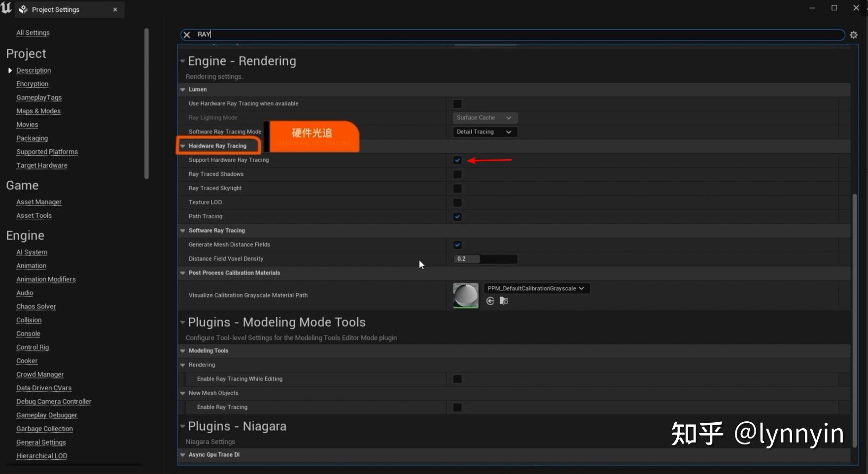Toggle Generate Mesh Distance Fields checkbox
The image size is (868, 474).
click(457, 245)
